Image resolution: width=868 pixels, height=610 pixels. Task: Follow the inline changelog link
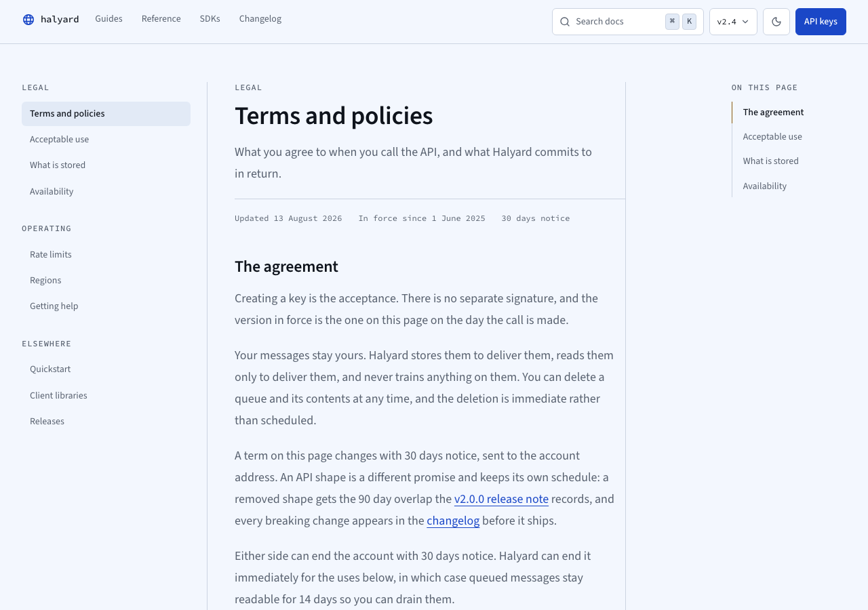click(x=453, y=521)
